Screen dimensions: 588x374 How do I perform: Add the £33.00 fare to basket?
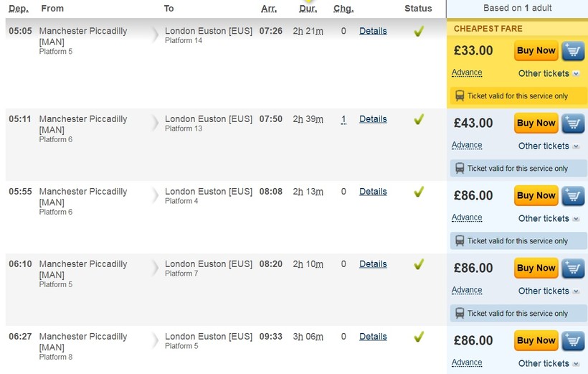coord(573,51)
